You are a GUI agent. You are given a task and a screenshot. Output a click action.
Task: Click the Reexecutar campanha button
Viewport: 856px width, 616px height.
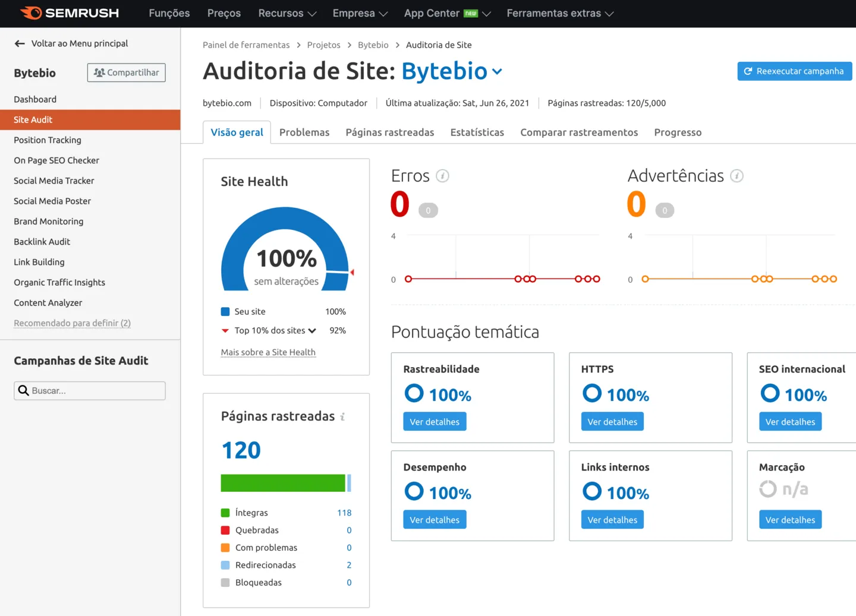(794, 71)
